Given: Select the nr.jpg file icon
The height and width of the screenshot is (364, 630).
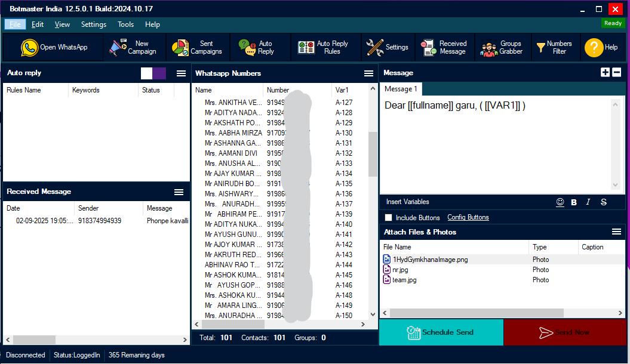Looking at the screenshot, I should click(x=387, y=269).
